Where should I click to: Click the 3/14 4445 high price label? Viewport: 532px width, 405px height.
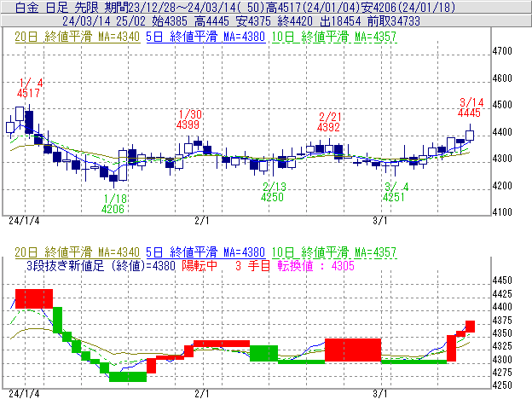click(470, 107)
